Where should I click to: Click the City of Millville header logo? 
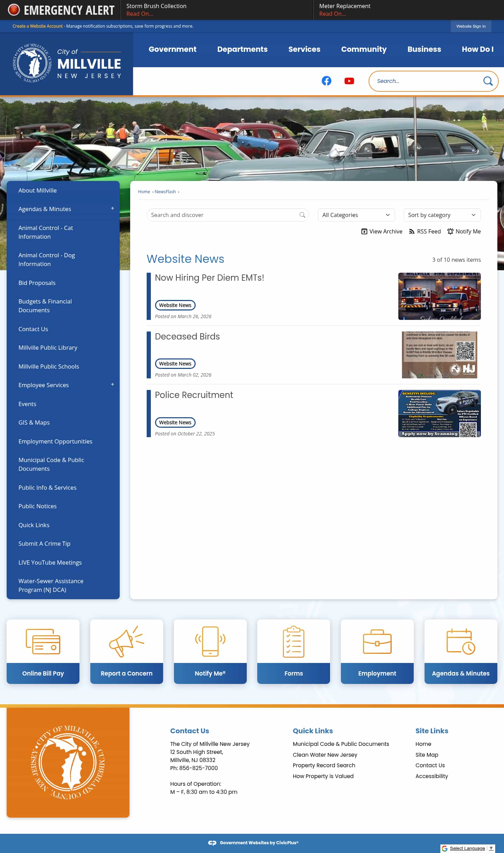point(66,63)
